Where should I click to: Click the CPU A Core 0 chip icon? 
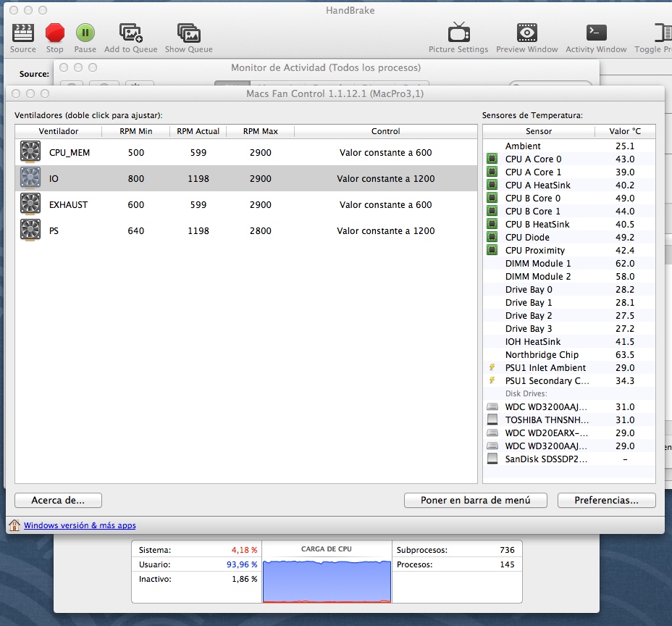point(492,159)
